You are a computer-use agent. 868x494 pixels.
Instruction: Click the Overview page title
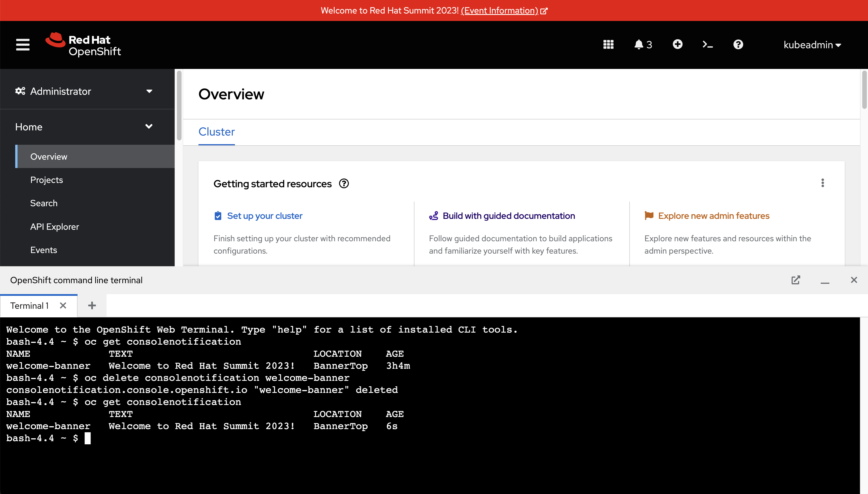pos(231,94)
